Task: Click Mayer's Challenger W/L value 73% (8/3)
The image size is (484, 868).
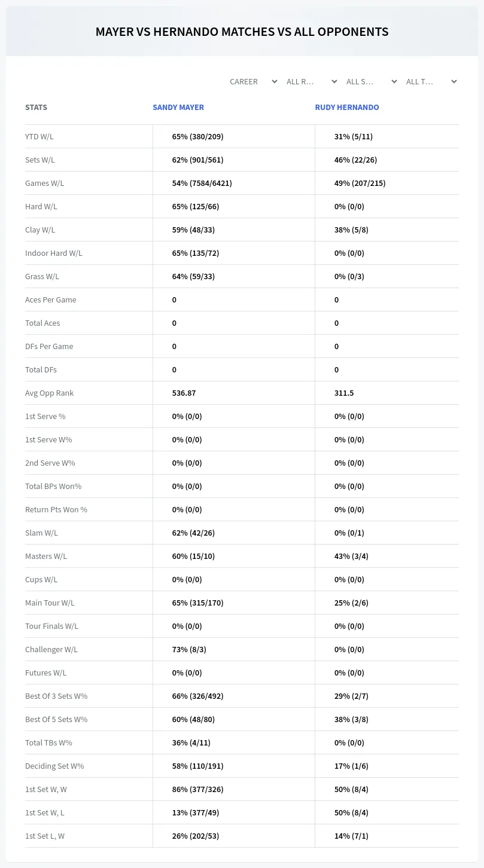Action: coord(189,649)
